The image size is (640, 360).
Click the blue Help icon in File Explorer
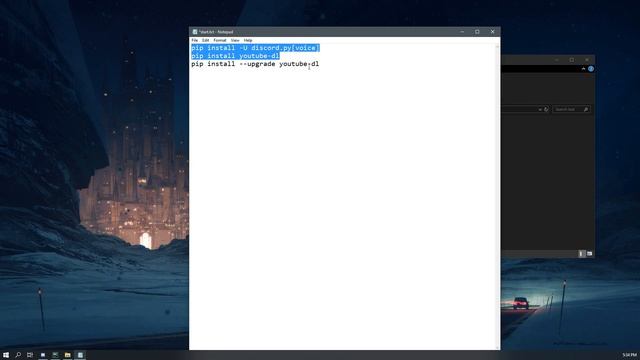click(591, 69)
